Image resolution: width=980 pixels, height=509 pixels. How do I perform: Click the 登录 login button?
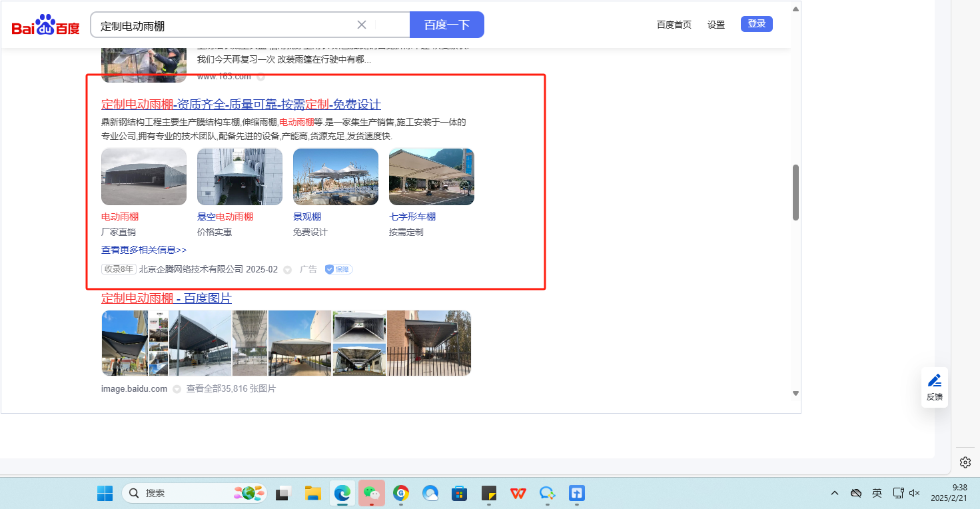756,24
